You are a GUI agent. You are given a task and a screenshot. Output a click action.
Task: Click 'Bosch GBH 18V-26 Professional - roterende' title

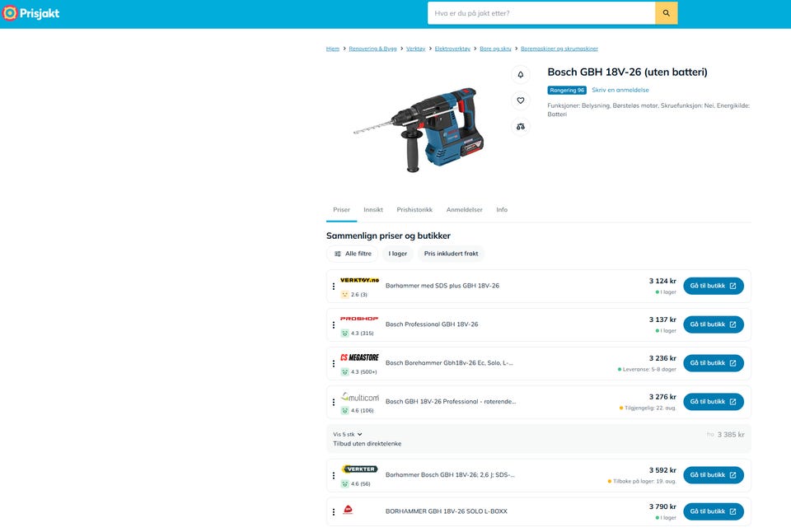coord(451,402)
